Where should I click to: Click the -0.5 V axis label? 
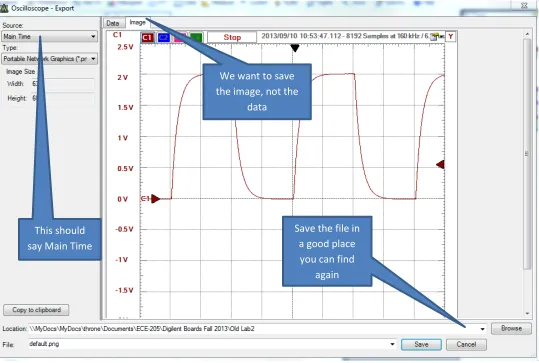click(124, 229)
